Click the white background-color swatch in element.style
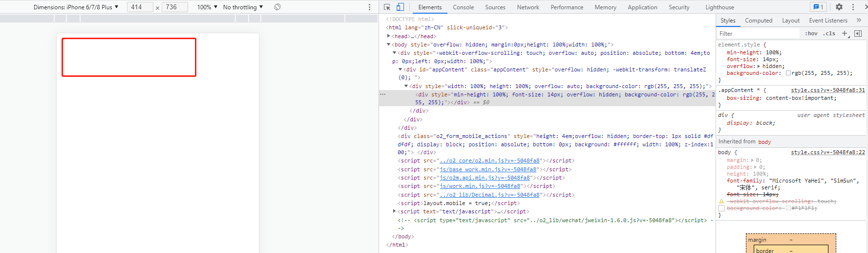This screenshot has height=253, width=868. 788,73
